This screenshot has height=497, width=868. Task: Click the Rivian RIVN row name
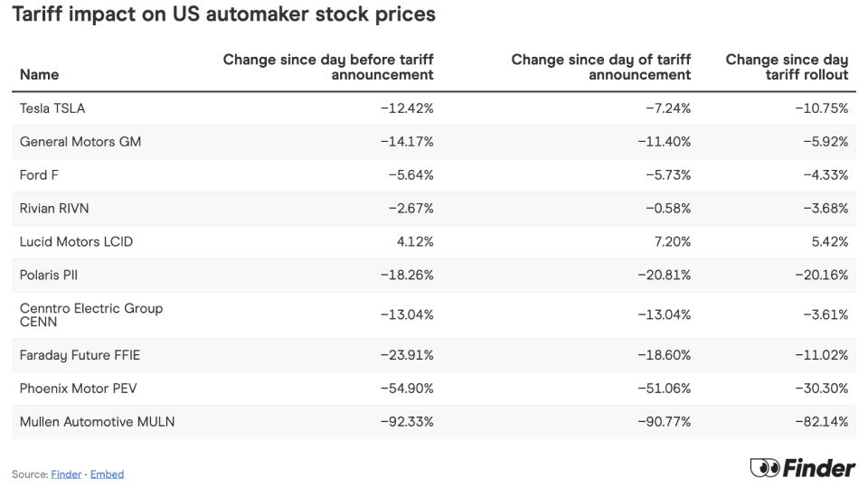[x=54, y=209]
